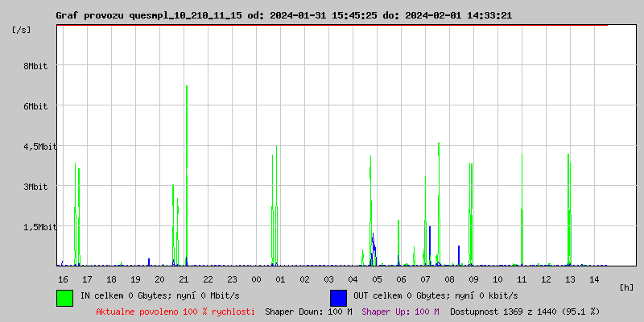Viewport: 644px width, 322px height.
Task: Select the 8Mbit y-axis label
Action: (x=35, y=66)
